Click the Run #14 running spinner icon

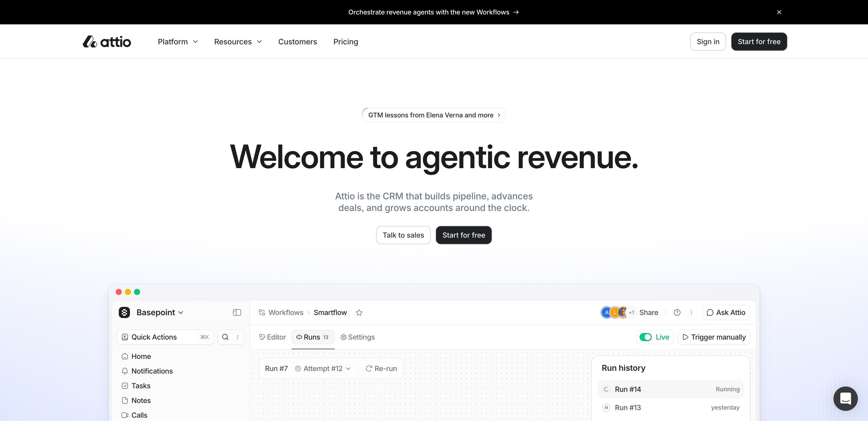606,389
